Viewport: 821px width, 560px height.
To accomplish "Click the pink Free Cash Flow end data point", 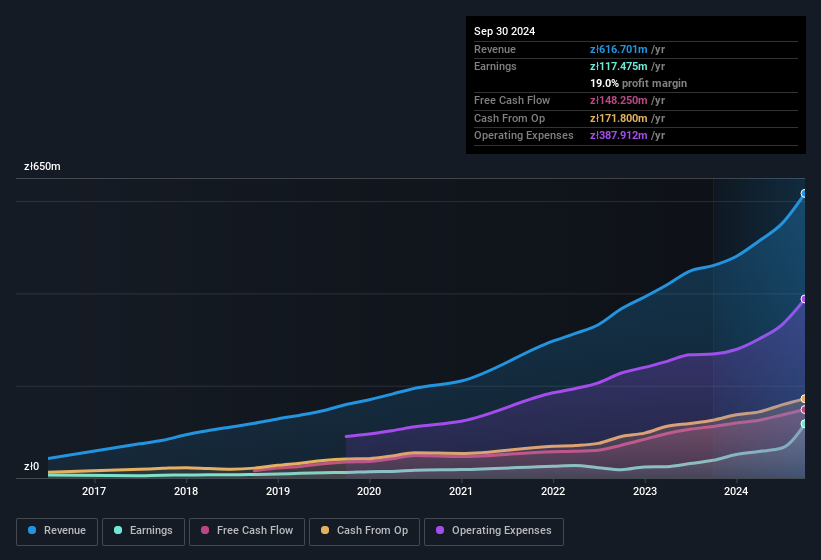I will click(804, 410).
